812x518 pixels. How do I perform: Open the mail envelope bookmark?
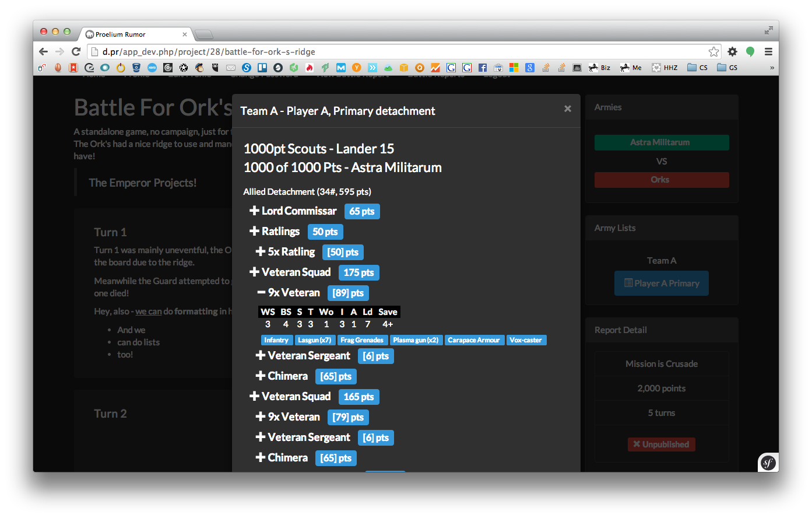coord(231,68)
